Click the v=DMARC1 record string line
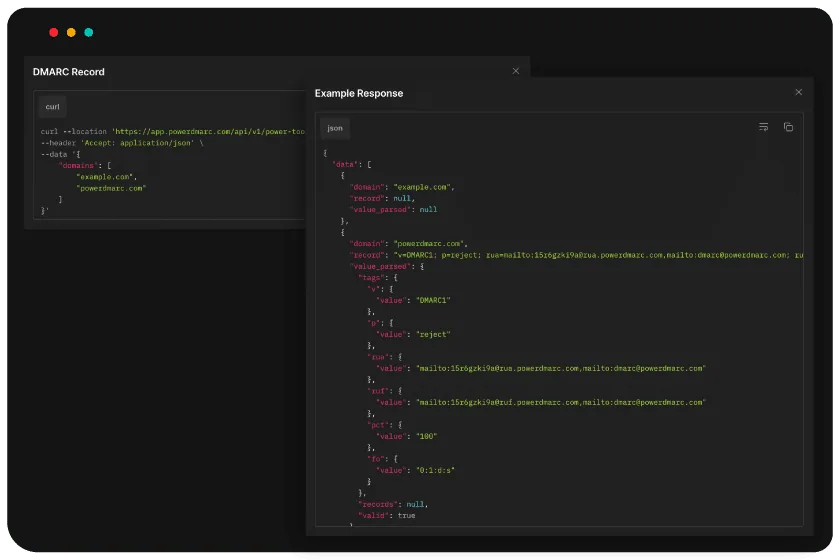Screen dimensions: 840x560 click(x=576, y=255)
